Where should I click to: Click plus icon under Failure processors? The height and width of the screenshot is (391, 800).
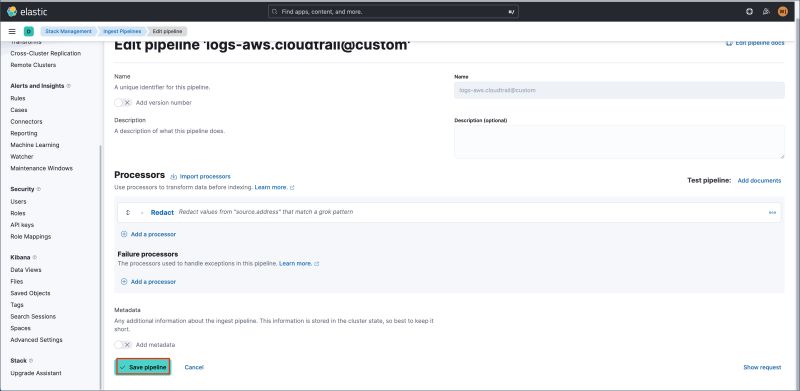[x=124, y=282]
